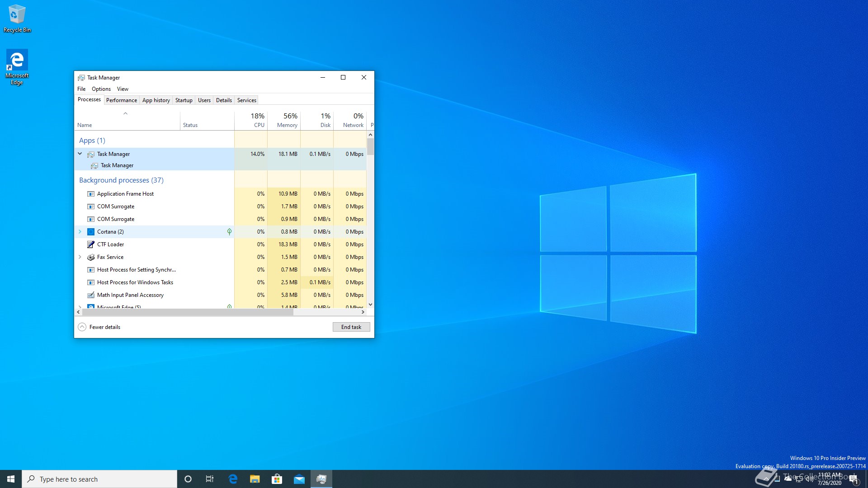Image resolution: width=868 pixels, height=488 pixels.
Task: Sort processes by the Memory column
Action: [x=284, y=120]
